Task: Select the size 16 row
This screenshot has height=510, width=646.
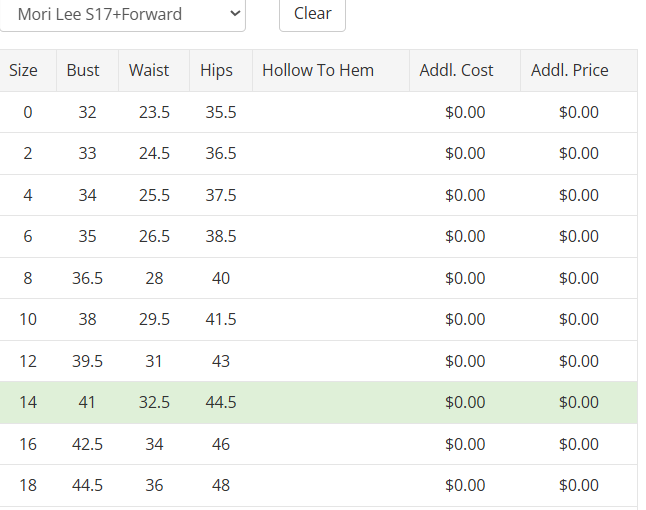Action: coord(28,444)
